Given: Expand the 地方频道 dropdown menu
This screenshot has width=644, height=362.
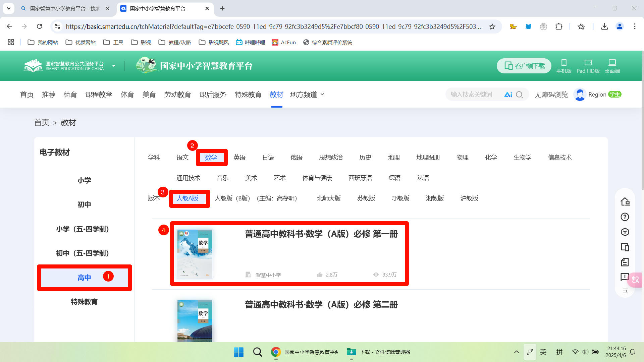Looking at the screenshot, I should coord(307,95).
